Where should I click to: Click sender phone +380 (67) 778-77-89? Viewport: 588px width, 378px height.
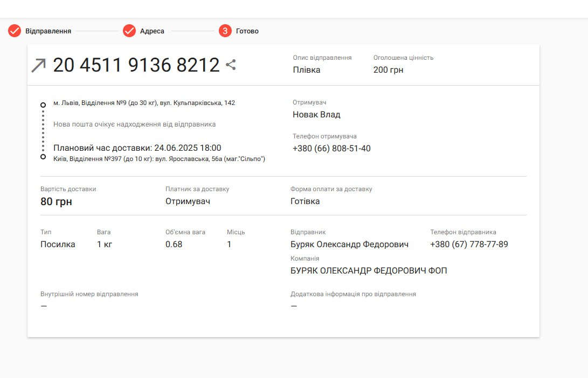click(x=469, y=244)
